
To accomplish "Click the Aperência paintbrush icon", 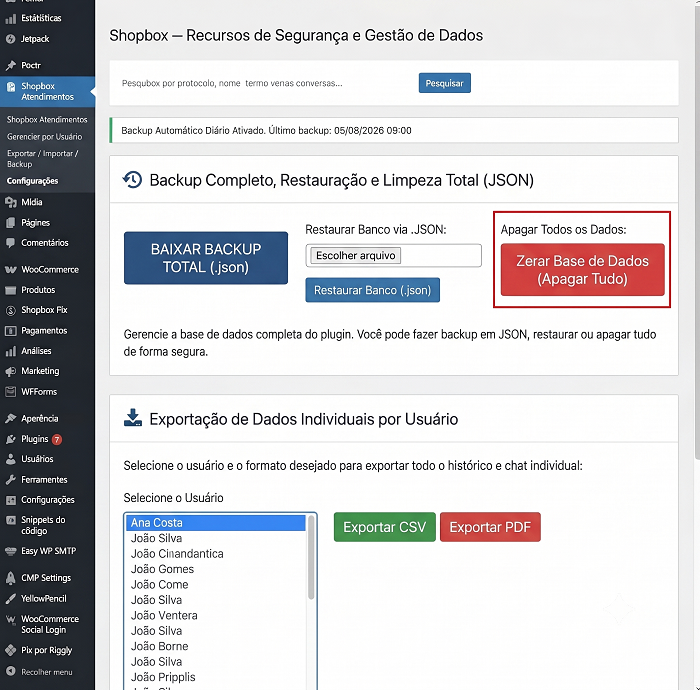I will (x=11, y=419).
